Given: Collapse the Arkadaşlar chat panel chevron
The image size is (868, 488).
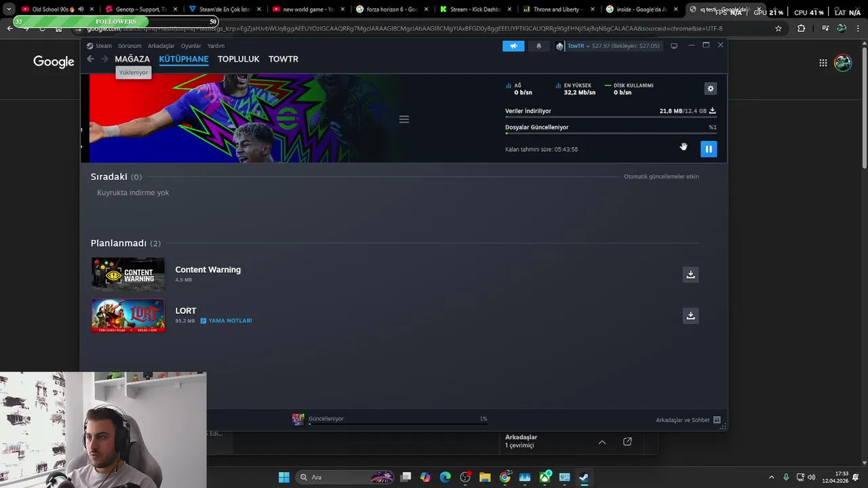Looking at the screenshot, I should [601, 442].
